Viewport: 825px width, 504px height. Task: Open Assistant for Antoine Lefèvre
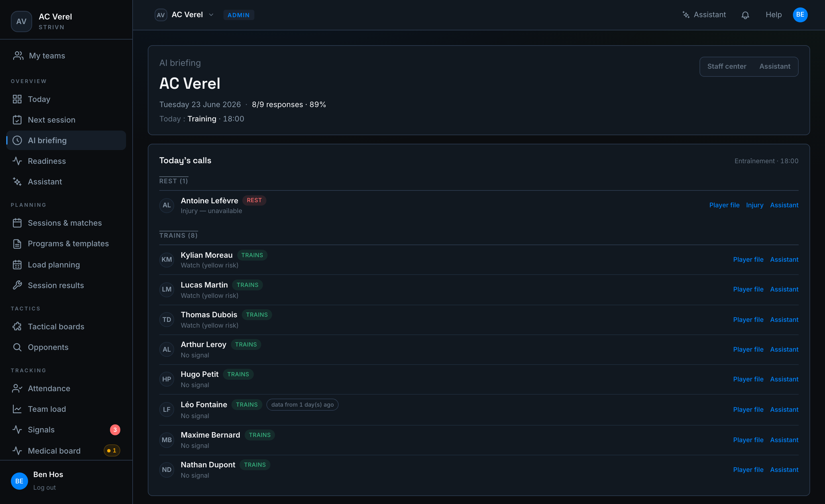point(784,205)
